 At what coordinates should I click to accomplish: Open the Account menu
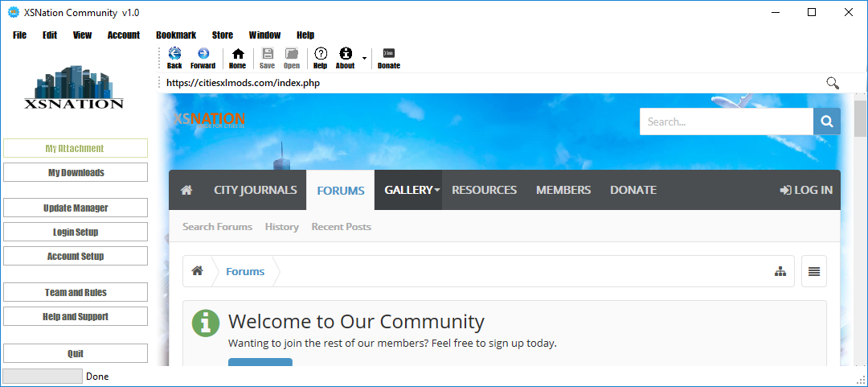(124, 35)
